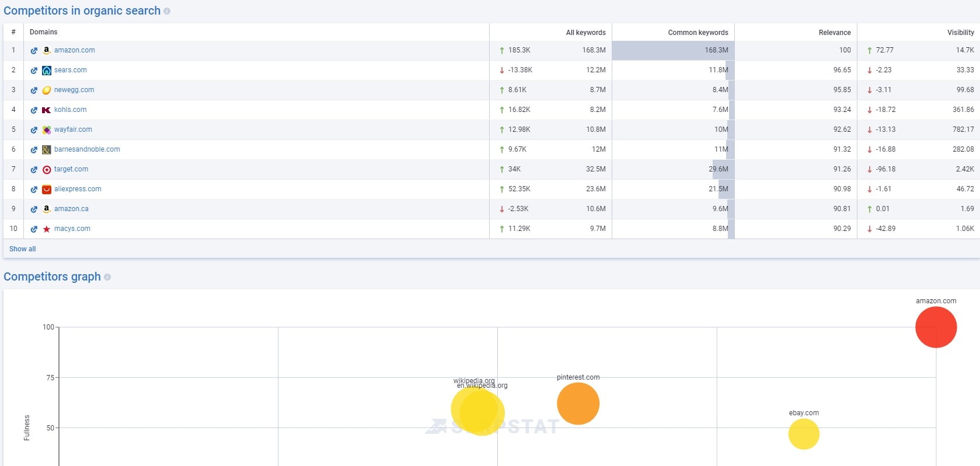Open the amazon.ca domain link
Image resolution: width=980 pixels, height=466 pixels.
[71, 209]
